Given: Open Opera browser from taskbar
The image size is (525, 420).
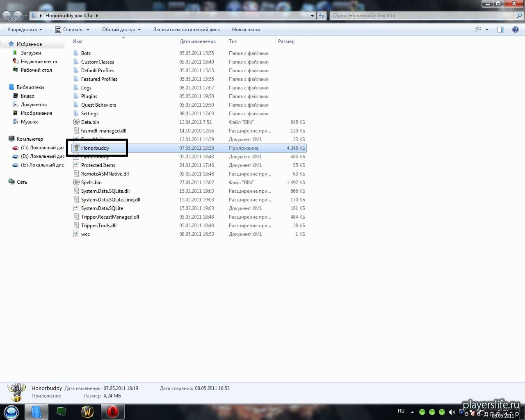Looking at the screenshot, I should [112, 412].
